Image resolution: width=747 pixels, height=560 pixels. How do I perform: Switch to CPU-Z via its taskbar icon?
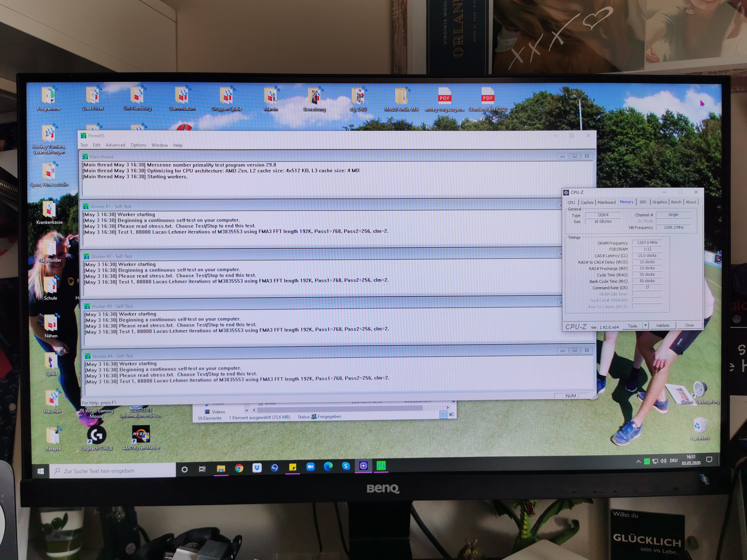[x=363, y=466]
